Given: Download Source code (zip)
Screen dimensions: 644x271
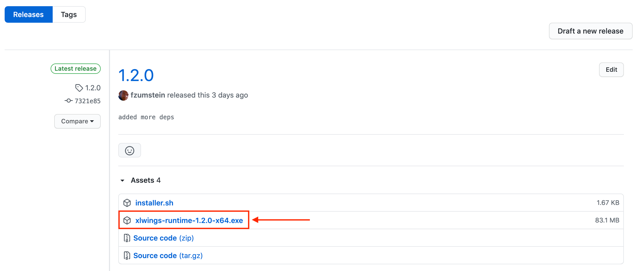Looking at the screenshot, I should click(163, 238).
